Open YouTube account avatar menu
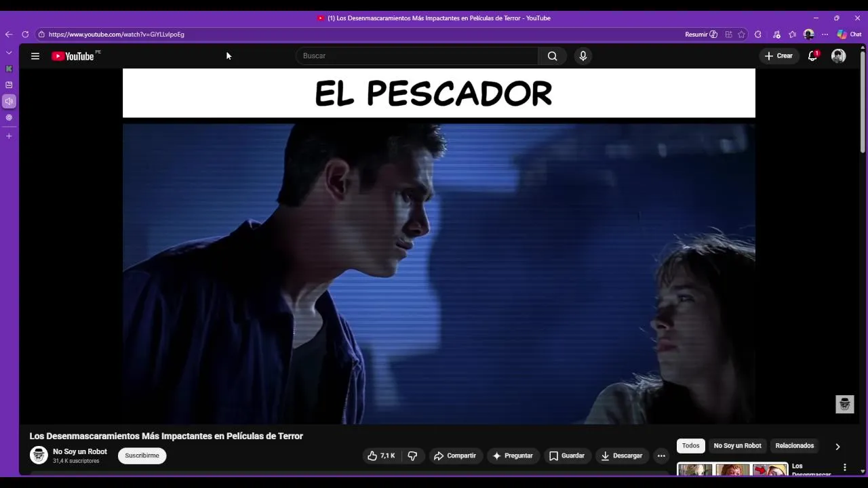Screen dimensions: 868x488 coord(839,56)
